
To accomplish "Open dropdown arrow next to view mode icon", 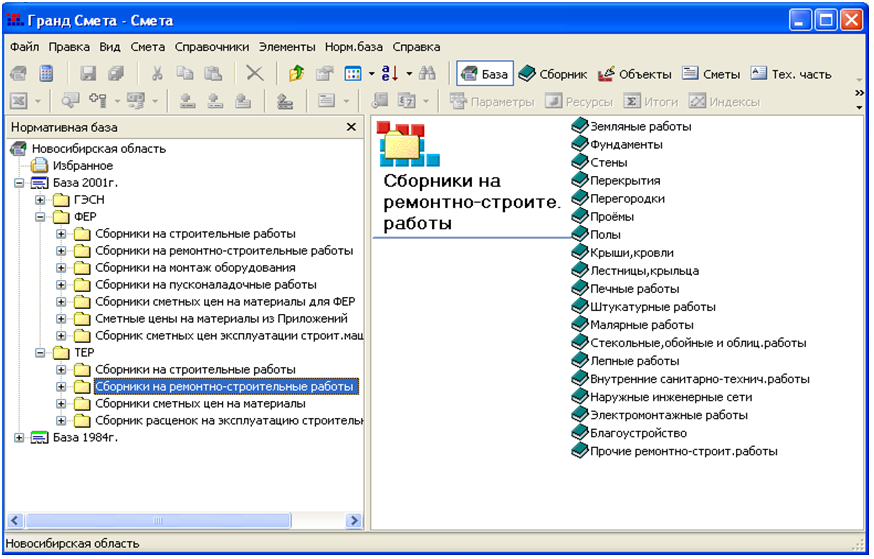I will coord(371,74).
